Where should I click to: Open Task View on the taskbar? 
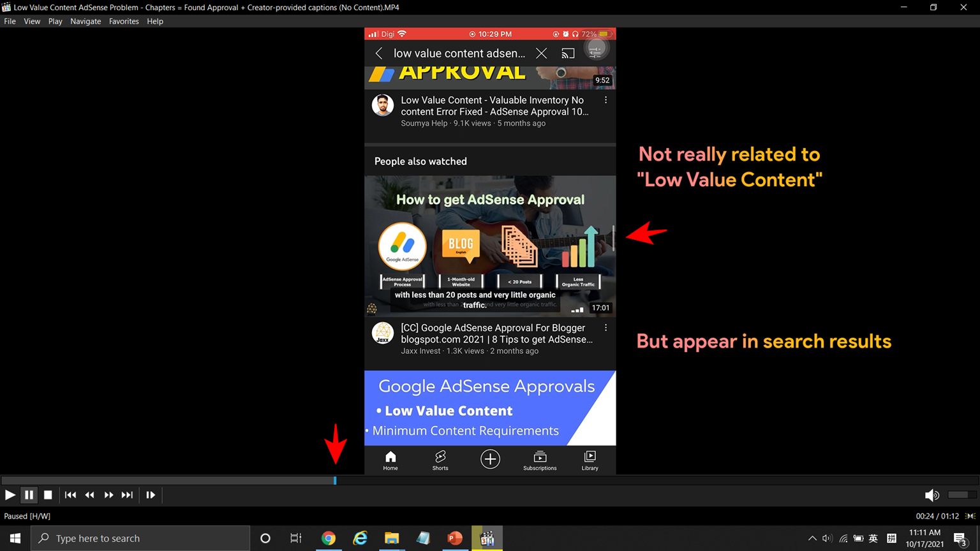pos(296,538)
